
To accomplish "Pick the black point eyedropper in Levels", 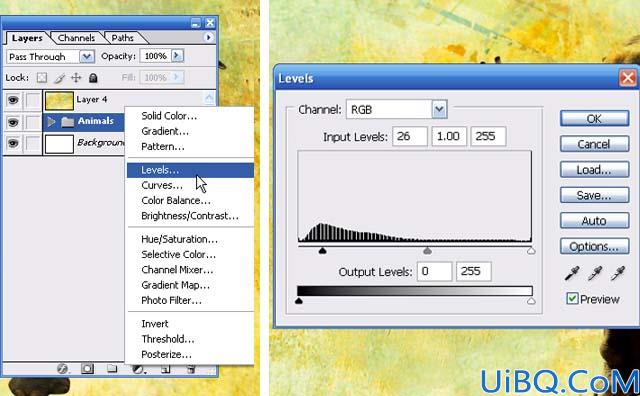I will pyautogui.click(x=572, y=274).
